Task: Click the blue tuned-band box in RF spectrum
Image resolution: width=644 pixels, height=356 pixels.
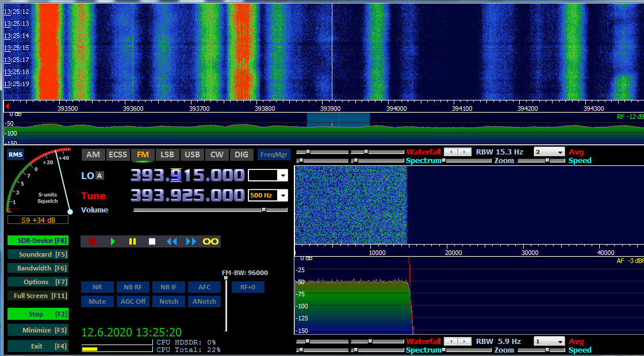Action: tap(338, 120)
